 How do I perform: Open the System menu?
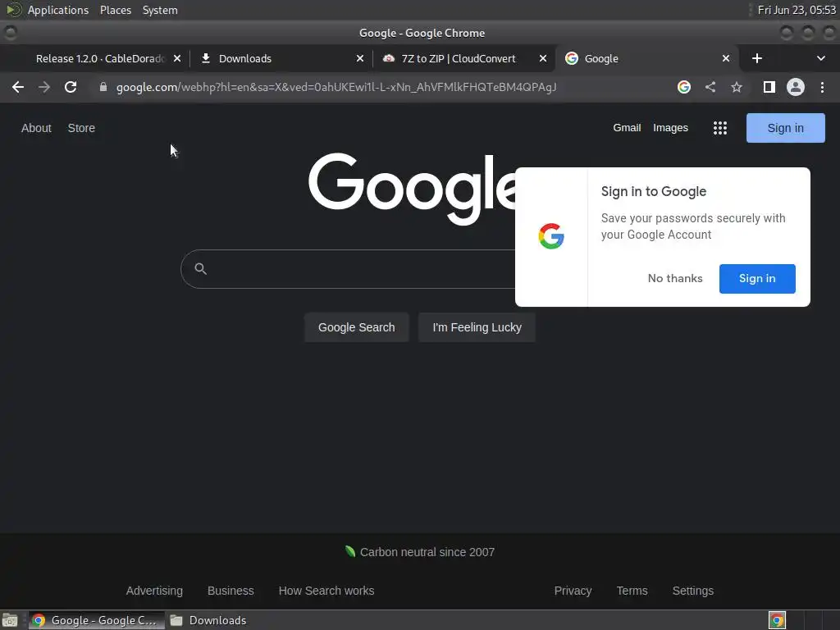tap(160, 10)
